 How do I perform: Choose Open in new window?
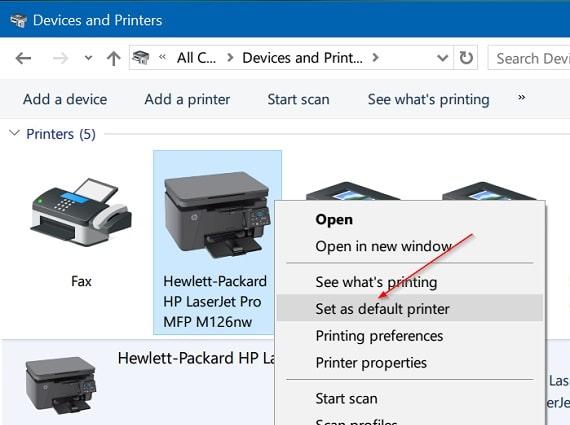(410, 246)
